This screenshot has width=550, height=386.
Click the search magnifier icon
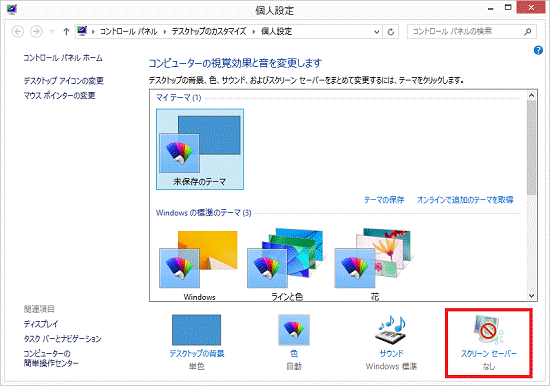click(x=528, y=32)
